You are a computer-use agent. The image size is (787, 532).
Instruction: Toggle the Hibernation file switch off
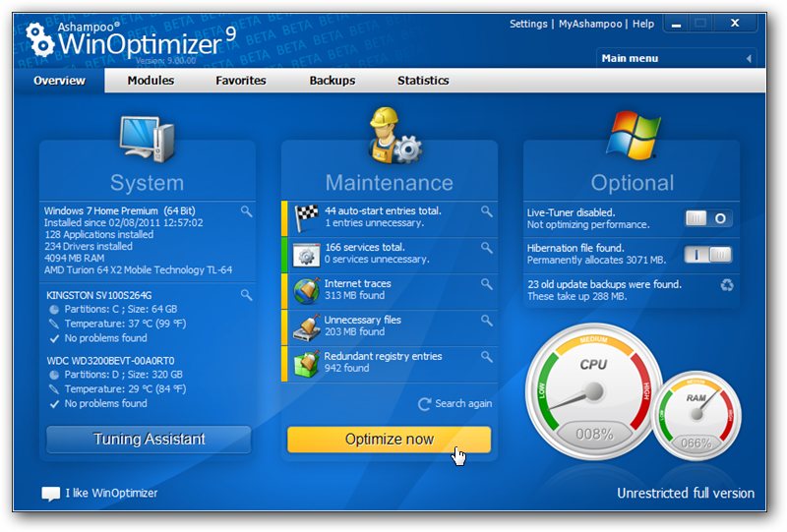coord(708,255)
